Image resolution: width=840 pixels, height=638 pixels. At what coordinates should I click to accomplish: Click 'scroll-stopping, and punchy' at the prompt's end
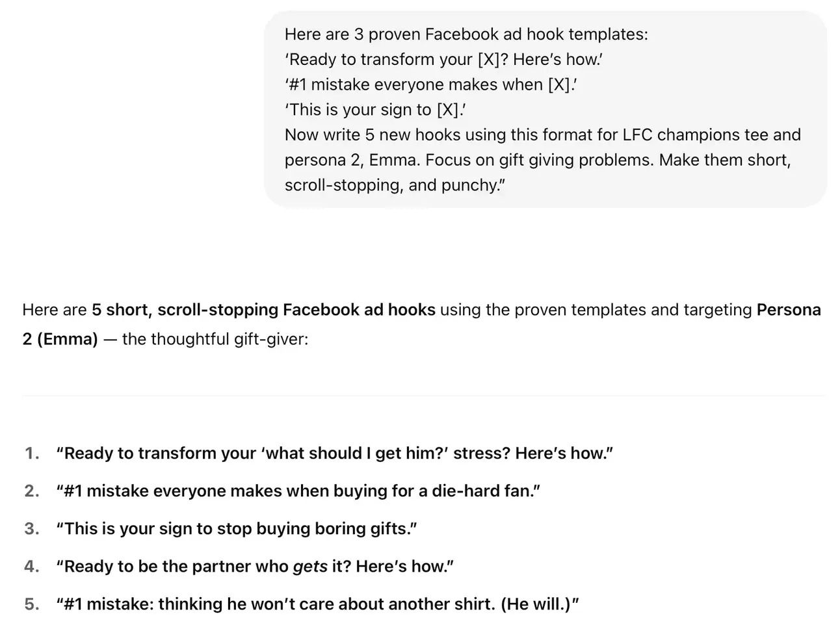pos(395,185)
